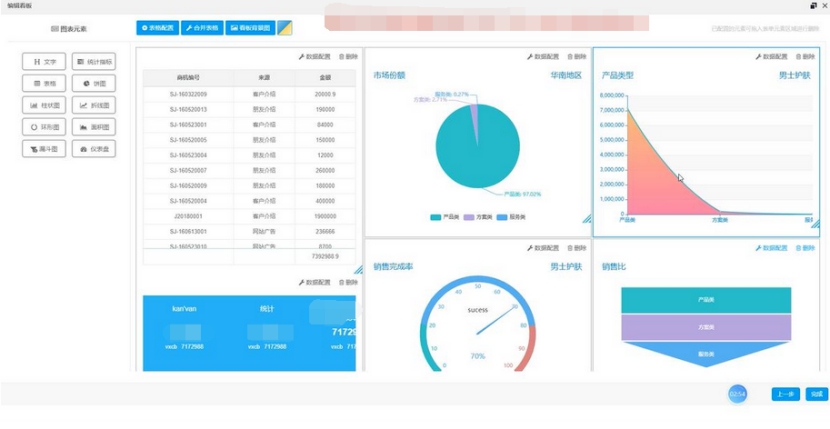
Task: Click the 来源 column header
Action: (264, 78)
